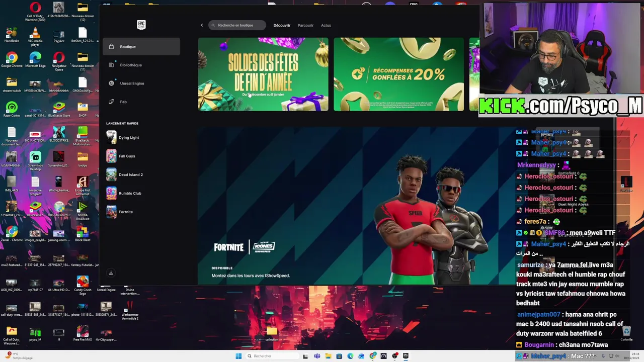Select Unreal Engine in the Epic sidebar
This screenshot has height=362, width=644.
tap(141, 83)
